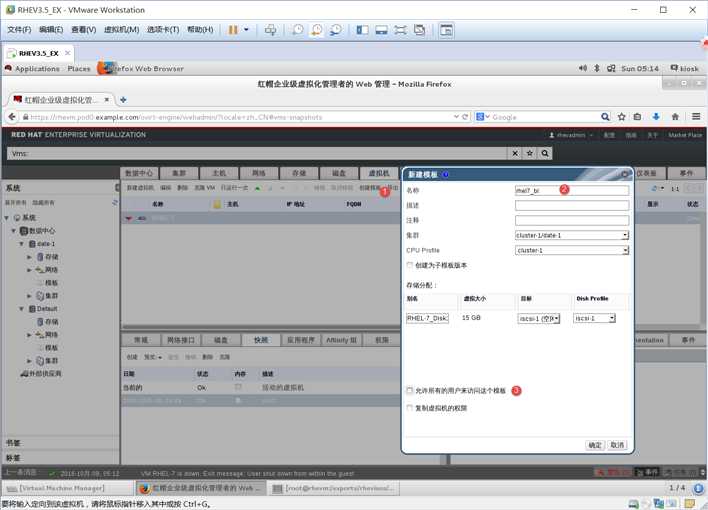The image size is (708, 510).
Task: Click Firefox home icon
Action: [675, 117]
